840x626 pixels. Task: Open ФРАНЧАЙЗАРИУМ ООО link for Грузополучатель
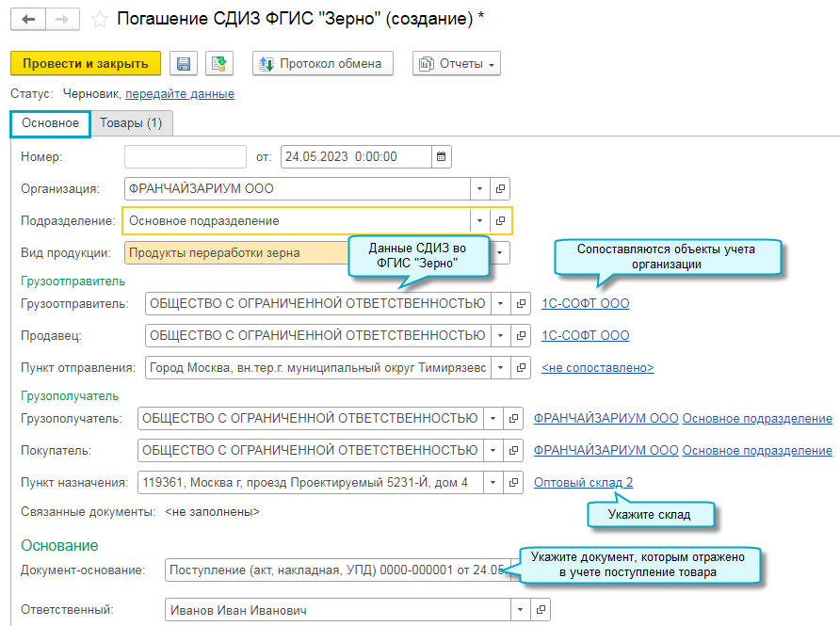[x=606, y=418]
